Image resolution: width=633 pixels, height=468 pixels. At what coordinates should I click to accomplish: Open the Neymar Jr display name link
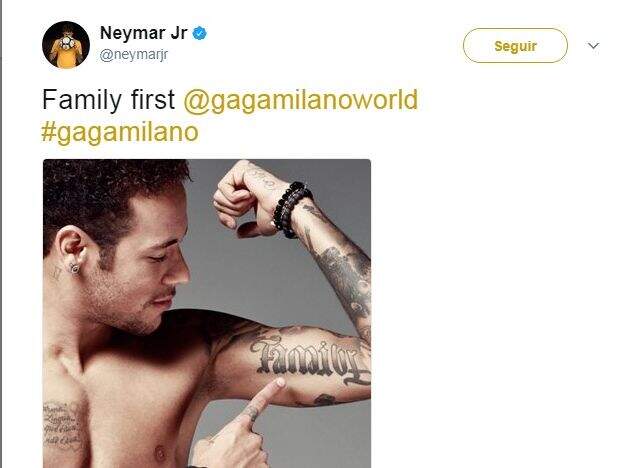tap(143, 33)
